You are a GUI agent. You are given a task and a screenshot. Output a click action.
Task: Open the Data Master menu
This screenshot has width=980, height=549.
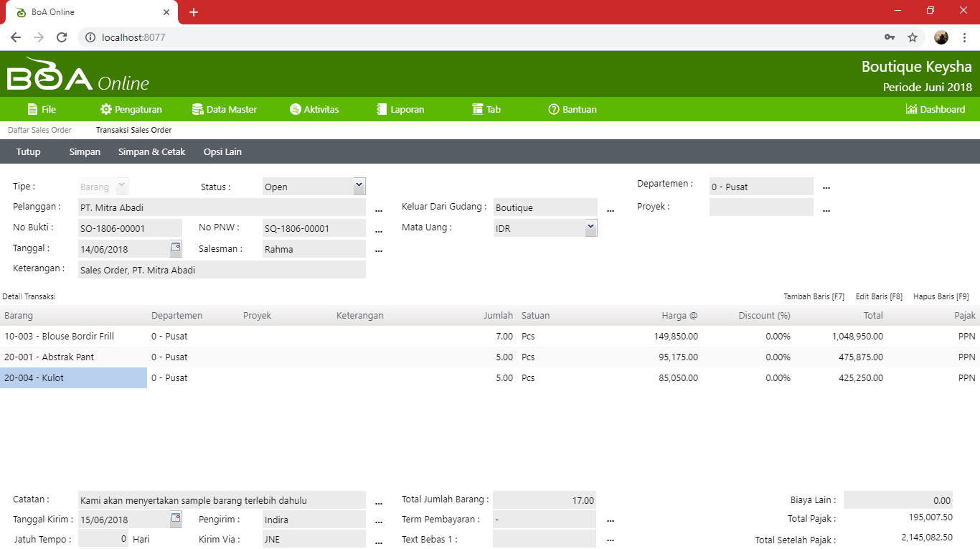coord(224,109)
